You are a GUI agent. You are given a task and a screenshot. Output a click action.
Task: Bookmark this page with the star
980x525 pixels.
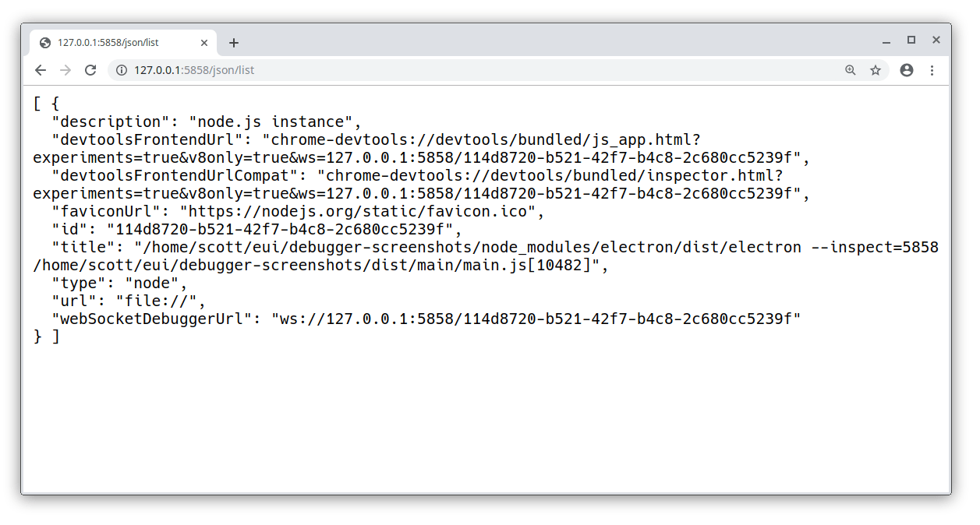[x=876, y=70]
